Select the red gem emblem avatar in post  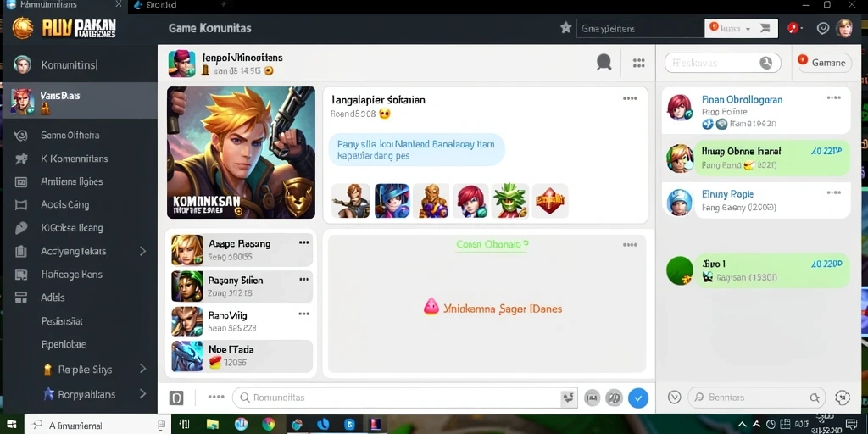pyautogui.click(x=549, y=200)
